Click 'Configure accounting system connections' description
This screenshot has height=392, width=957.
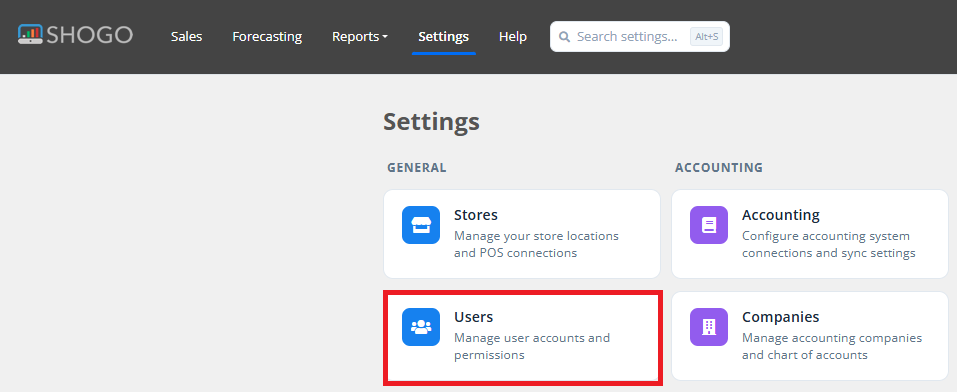pos(828,244)
